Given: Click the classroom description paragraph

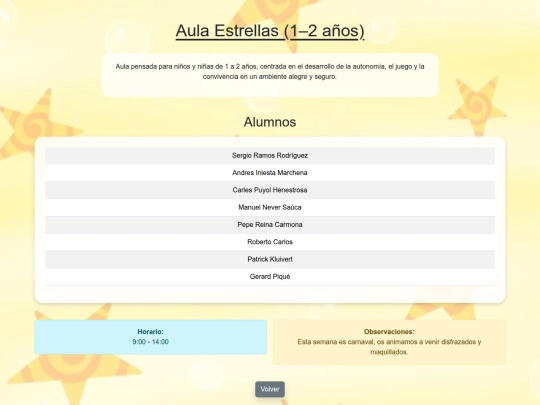Looking at the screenshot, I should 270,72.
